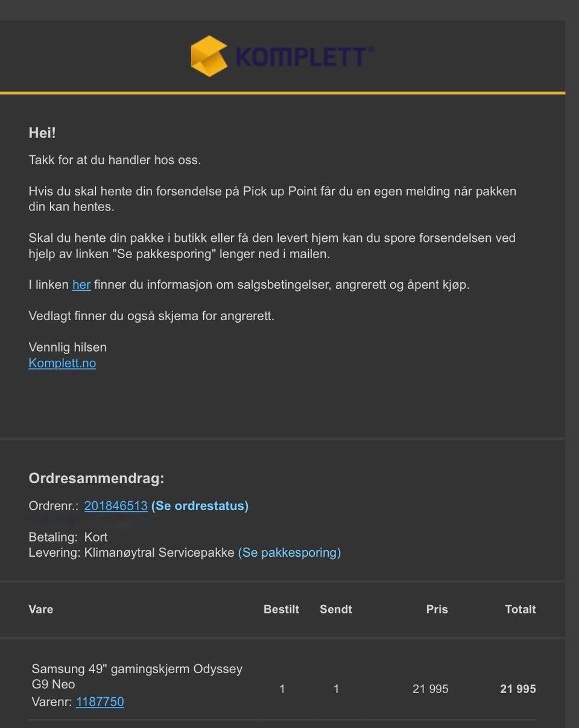
Task: Click the 'Totalt' column header
Action: tap(520, 609)
